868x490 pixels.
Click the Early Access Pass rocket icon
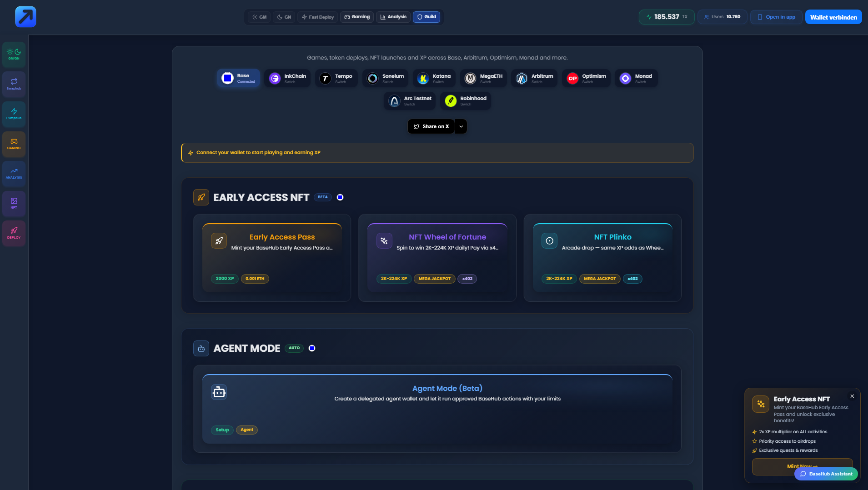pos(219,241)
